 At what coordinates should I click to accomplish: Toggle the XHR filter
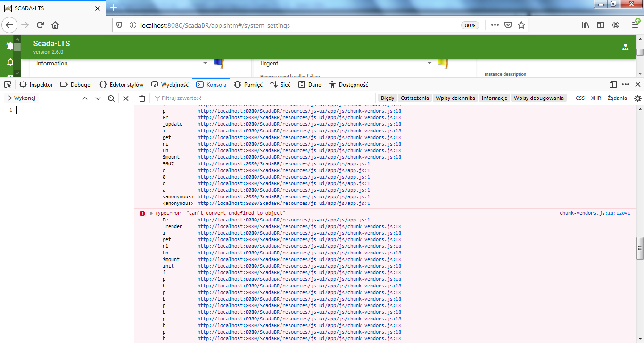(x=595, y=98)
